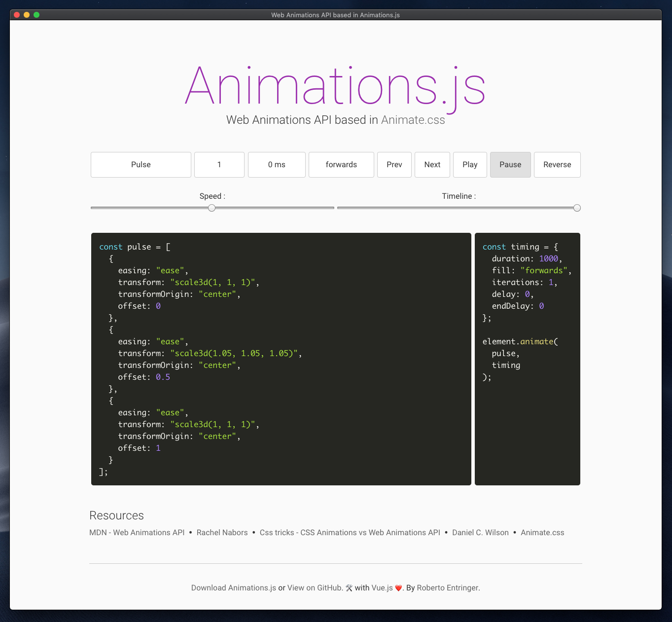Viewport: 672px width, 622px height.
Task: Click the 'fill: "forwards",' code line
Action: coord(531,271)
